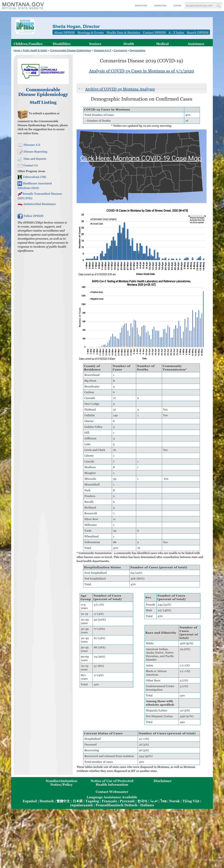Click the Tuberculosis lungs icon
Viewport: 224px width, 868px height.
[20, 177]
